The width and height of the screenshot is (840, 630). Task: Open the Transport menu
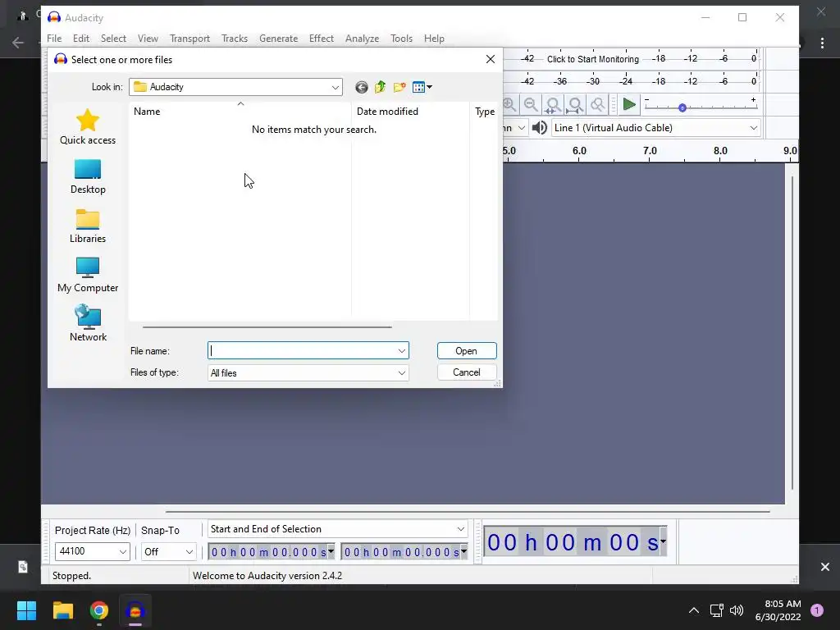tap(189, 39)
